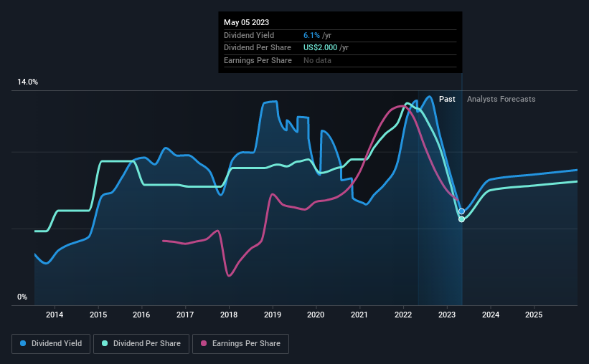Click the 0% y-axis label

point(22,297)
